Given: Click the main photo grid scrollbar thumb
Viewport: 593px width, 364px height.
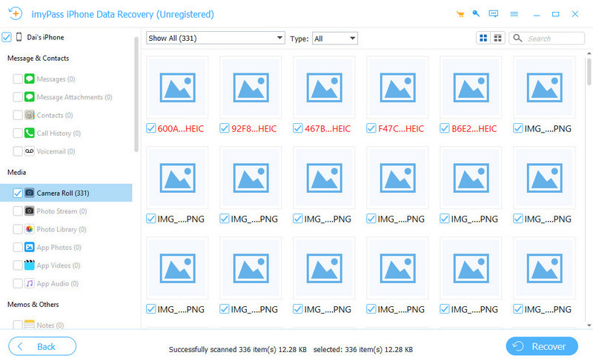Looking at the screenshot, I should [589, 71].
